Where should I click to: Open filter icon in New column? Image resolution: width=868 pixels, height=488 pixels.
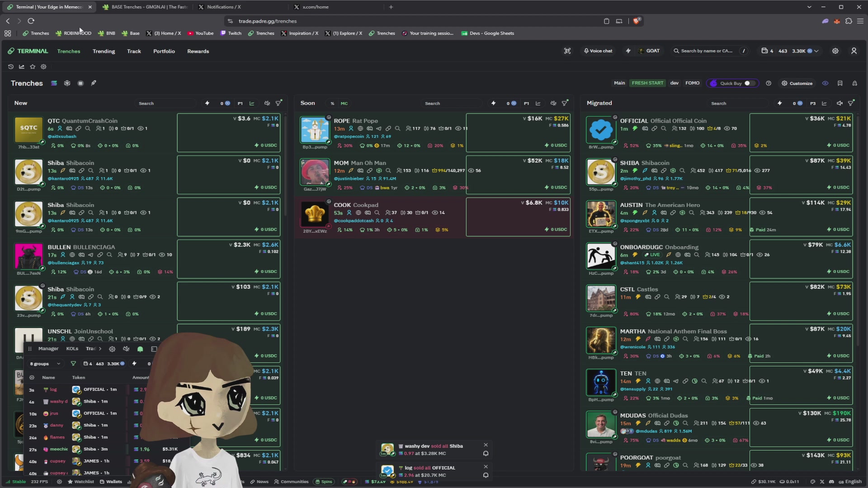279,103
